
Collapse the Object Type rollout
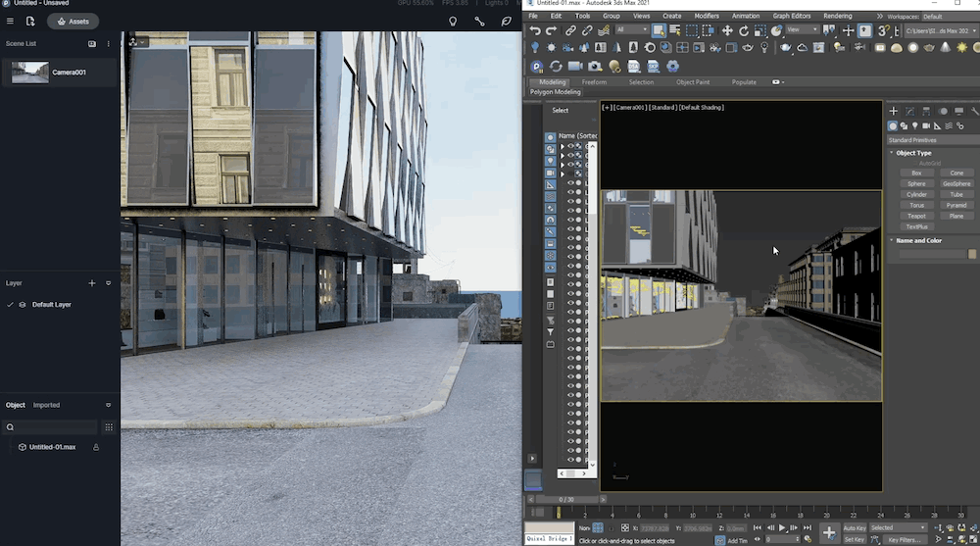(892, 153)
